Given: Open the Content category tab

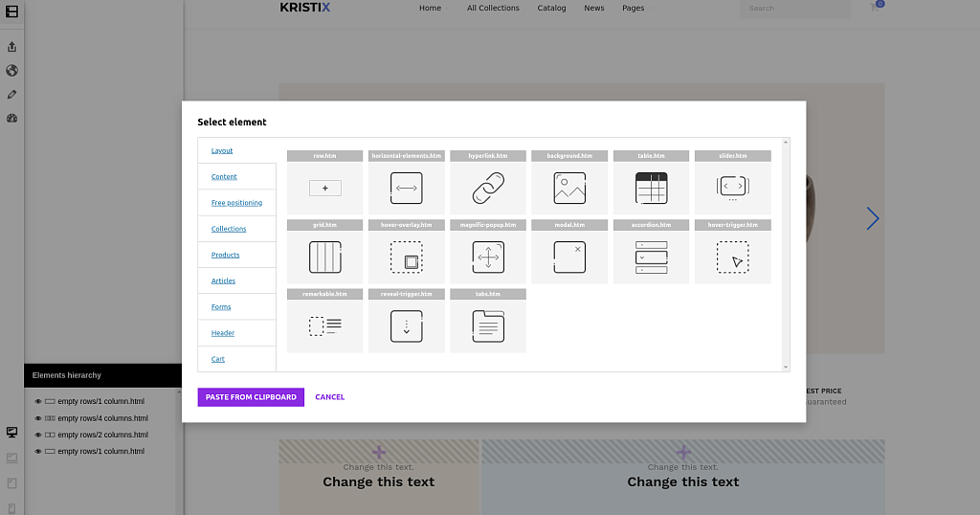Looking at the screenshot, I should (x=224, y=177).
